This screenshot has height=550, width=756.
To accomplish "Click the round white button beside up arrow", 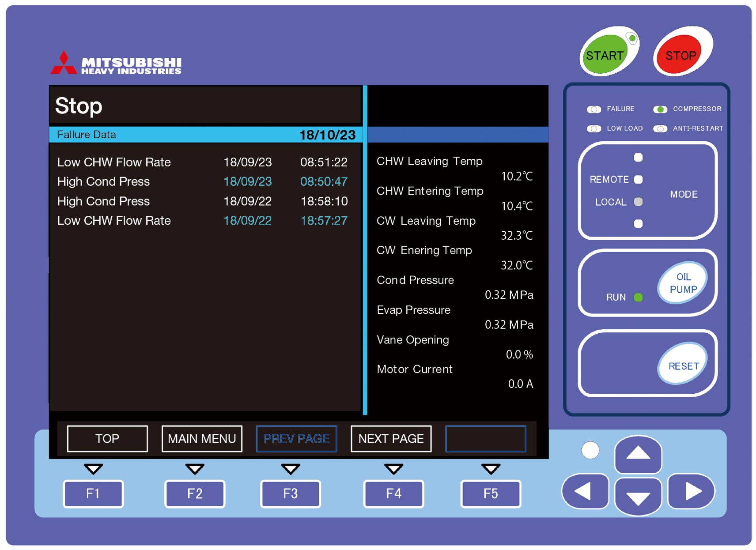I will click(x=590, y=450).
